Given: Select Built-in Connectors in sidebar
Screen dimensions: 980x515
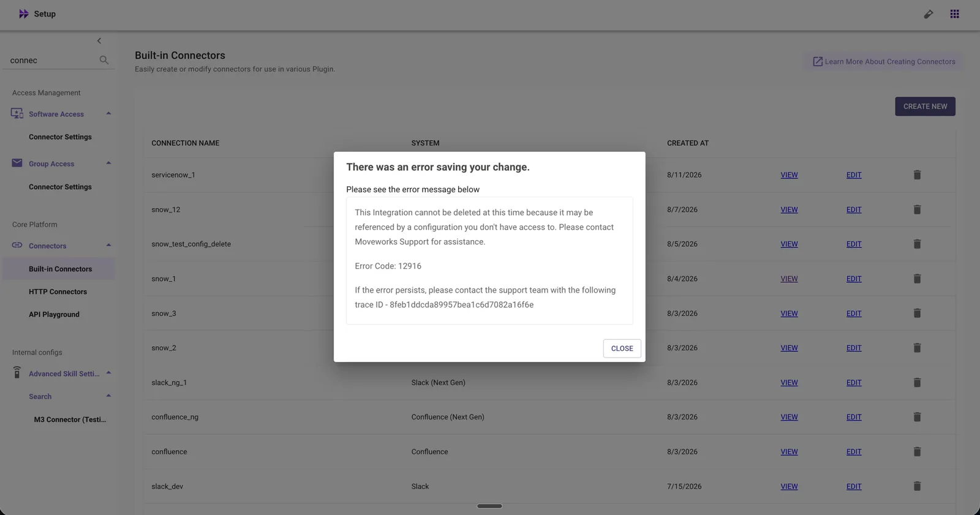Looking at the screenshot, I should point(60,269).
